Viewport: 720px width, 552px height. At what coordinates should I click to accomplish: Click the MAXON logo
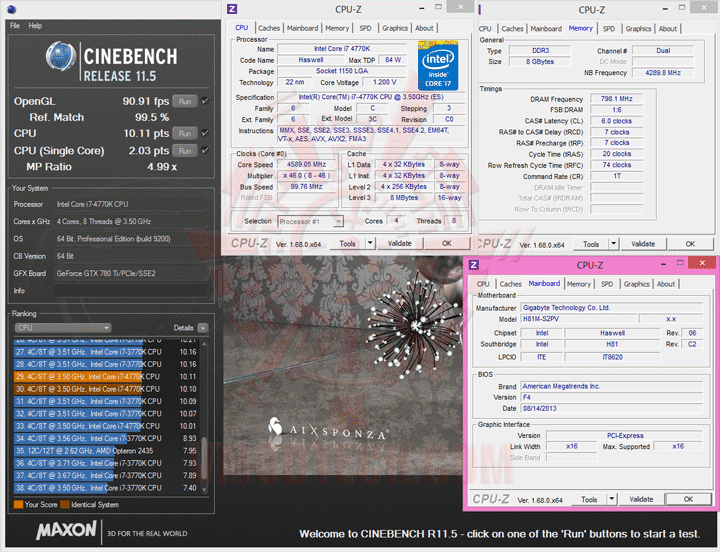pos(67,529)
